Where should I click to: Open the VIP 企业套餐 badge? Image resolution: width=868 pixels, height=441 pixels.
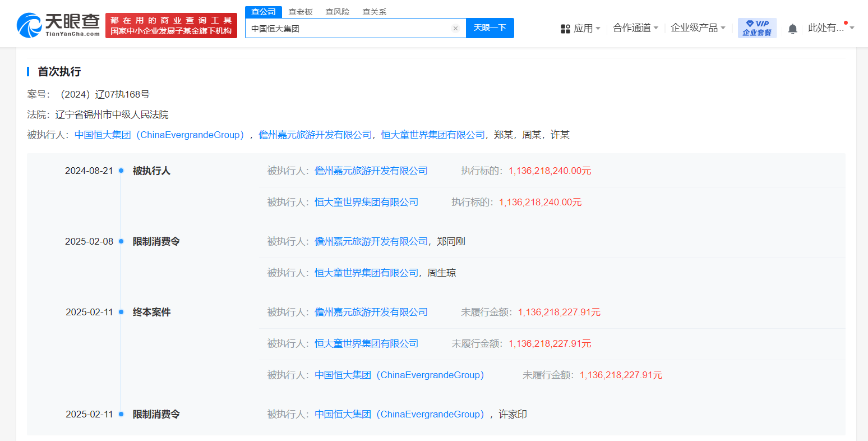(x=757, y=28)
